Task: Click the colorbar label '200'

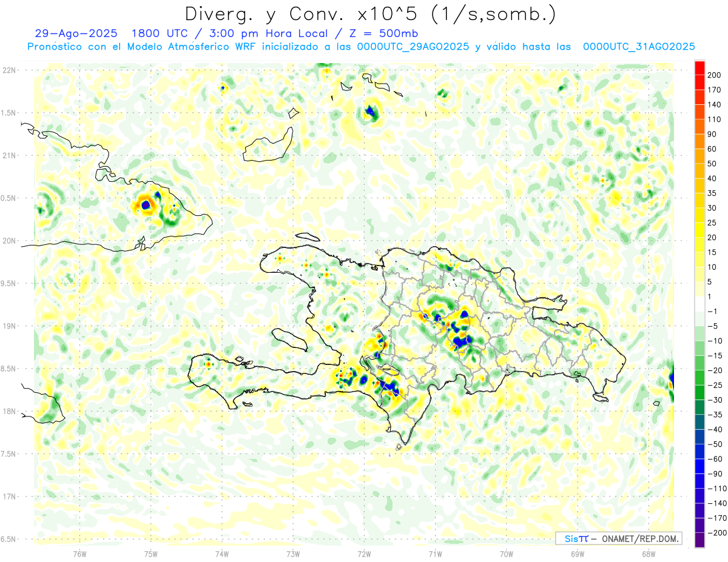Action: (x=714, y=75)
